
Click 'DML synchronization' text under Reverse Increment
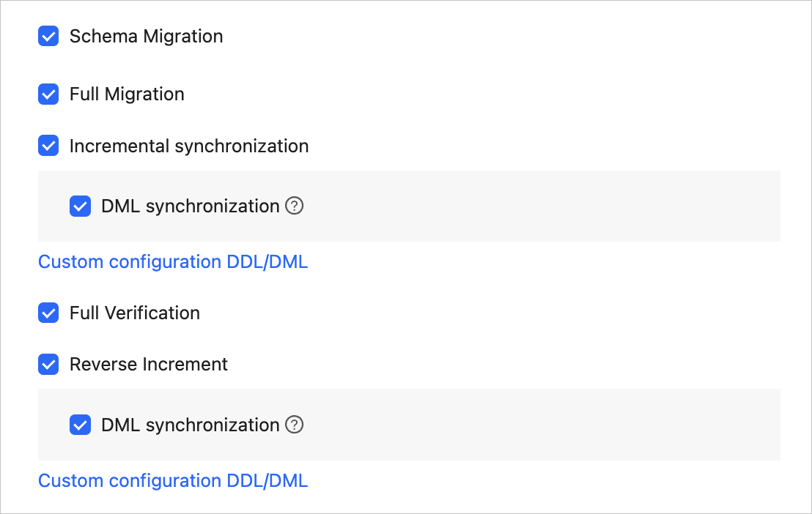tap(191, 425)
